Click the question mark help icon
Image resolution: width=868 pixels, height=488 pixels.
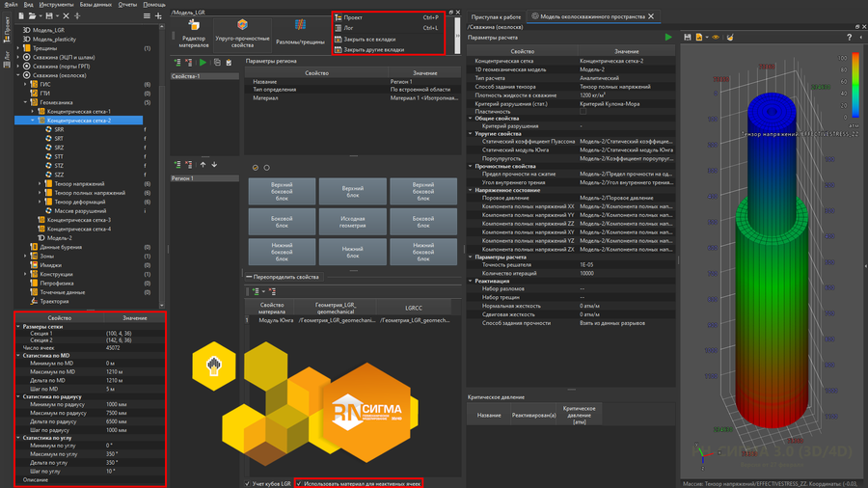[x=849, y=37]
